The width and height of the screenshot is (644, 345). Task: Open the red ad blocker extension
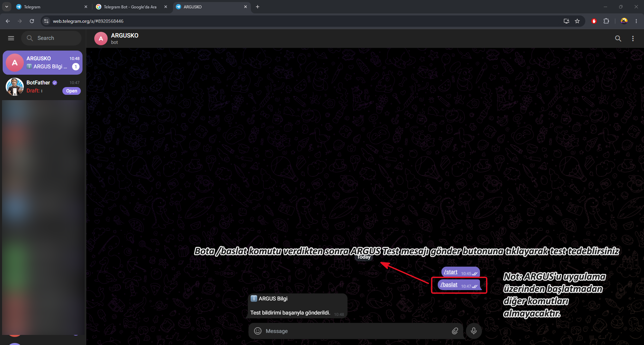point(594,21)
